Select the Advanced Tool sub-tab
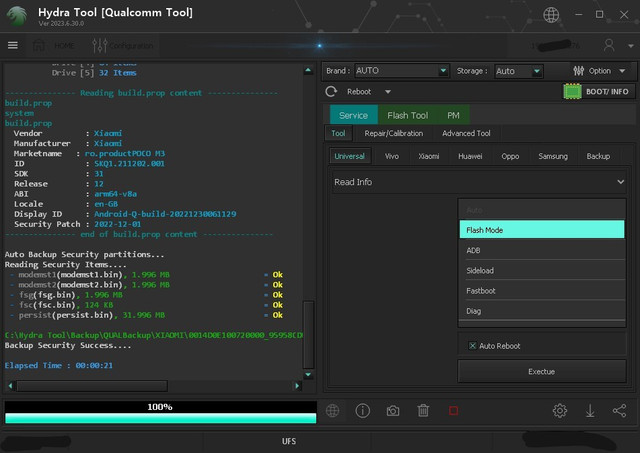This screenshot has width=640, height=453. [x=466, y=133]
